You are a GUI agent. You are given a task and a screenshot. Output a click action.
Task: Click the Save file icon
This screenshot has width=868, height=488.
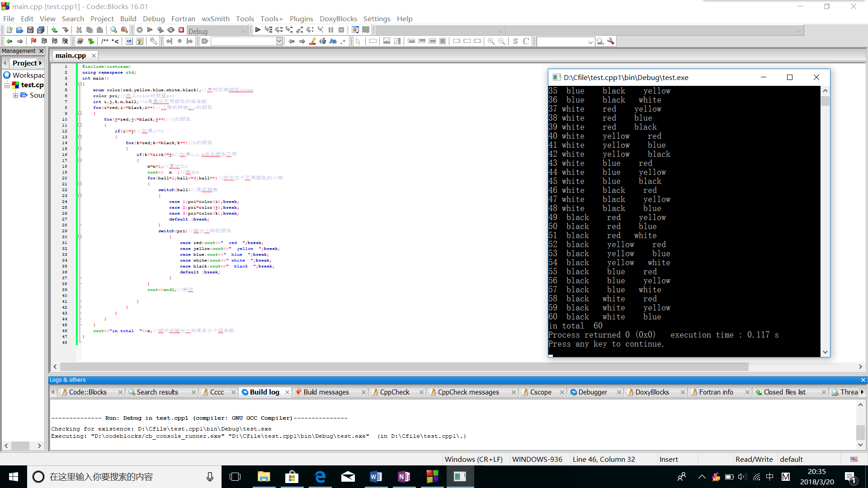(30, 30)
